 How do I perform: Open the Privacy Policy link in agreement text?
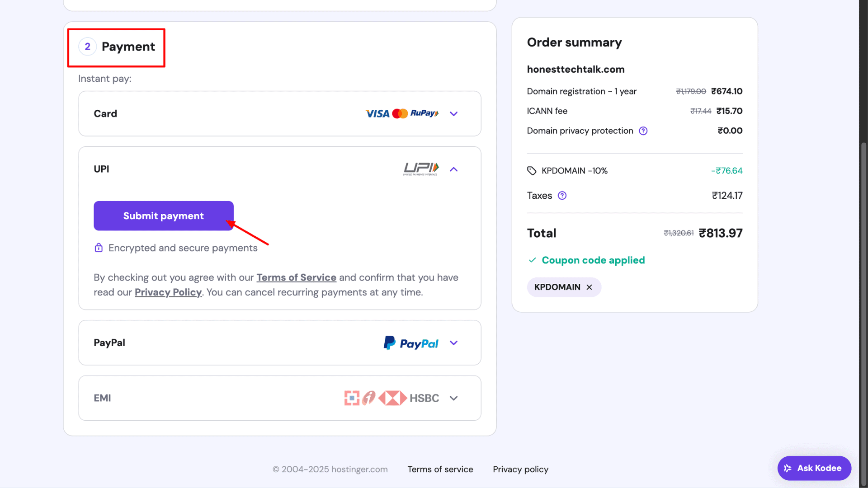pos(168,292)
